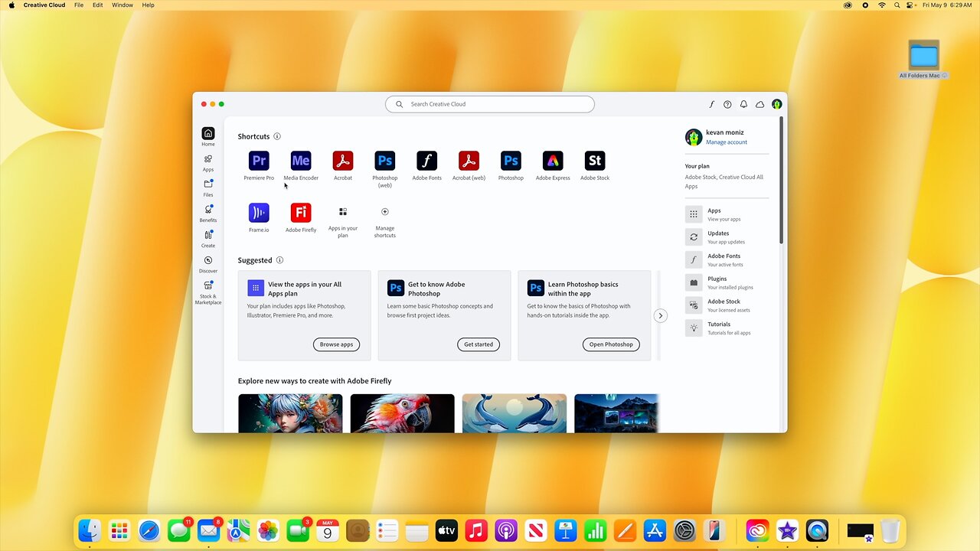Open anime girl Firefly thumbnail
Viewport: 980px width, 551px height.
pos(290,413)
